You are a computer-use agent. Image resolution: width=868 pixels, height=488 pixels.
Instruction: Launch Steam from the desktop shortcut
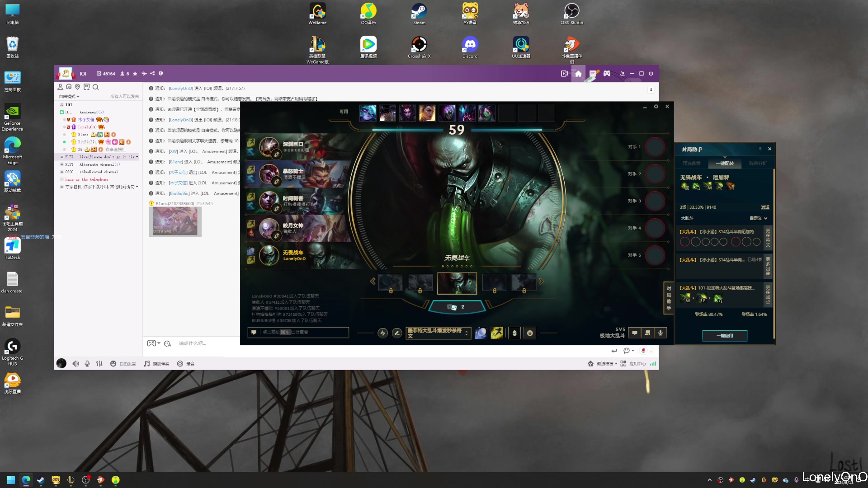(x=419, y=14)
